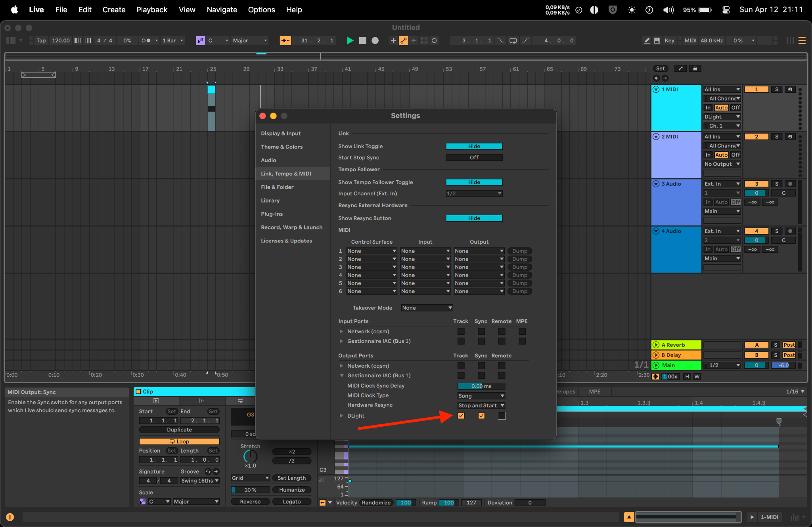The height and width of the screenshot is (527, 812).
Task: Open the Audio settings tab
Action: coord(268,160)
